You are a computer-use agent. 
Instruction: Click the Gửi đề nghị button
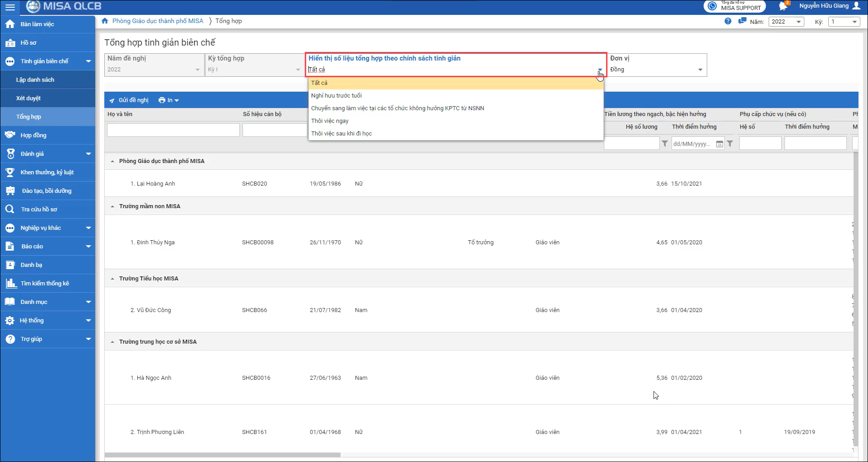click(x=129, y=100)
